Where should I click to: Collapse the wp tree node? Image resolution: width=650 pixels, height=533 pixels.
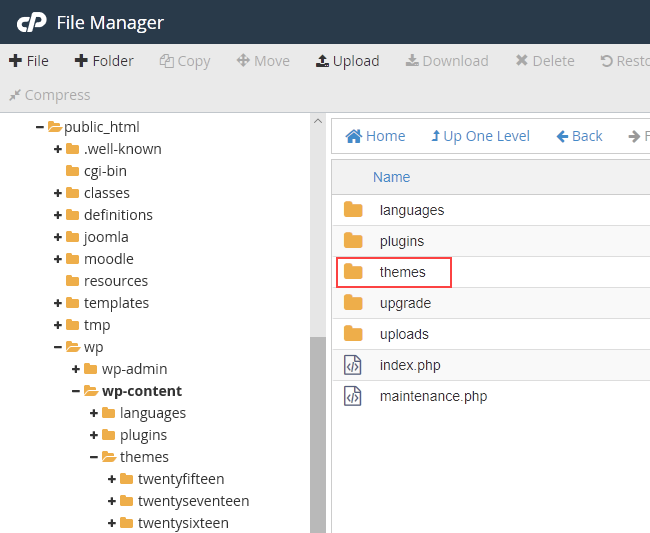[58, 346]
